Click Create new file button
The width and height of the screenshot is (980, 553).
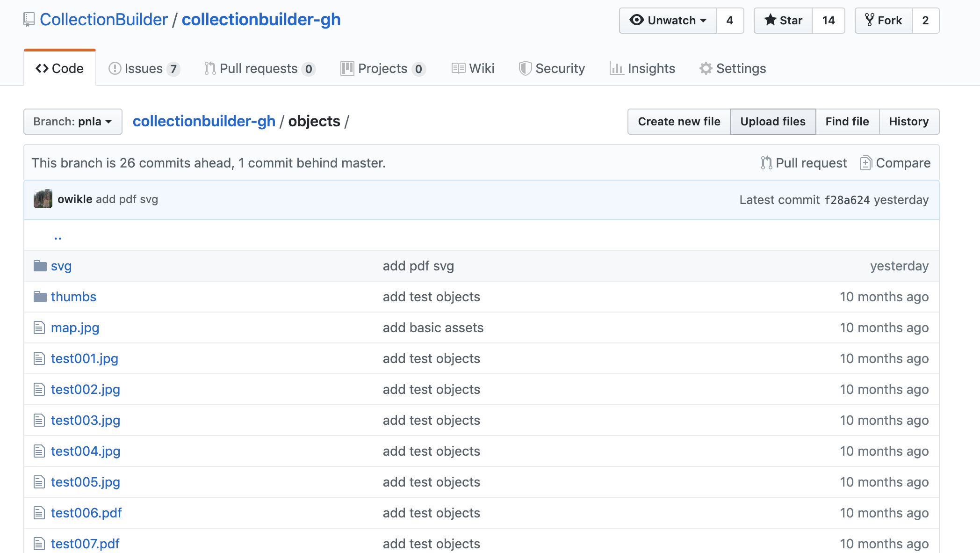pyautogui.click(x=679, y=122)
